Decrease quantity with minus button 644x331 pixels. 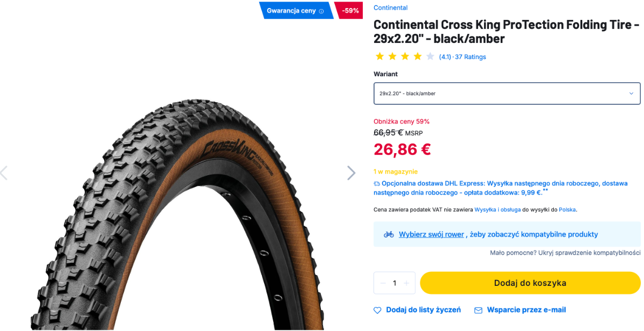383,283
